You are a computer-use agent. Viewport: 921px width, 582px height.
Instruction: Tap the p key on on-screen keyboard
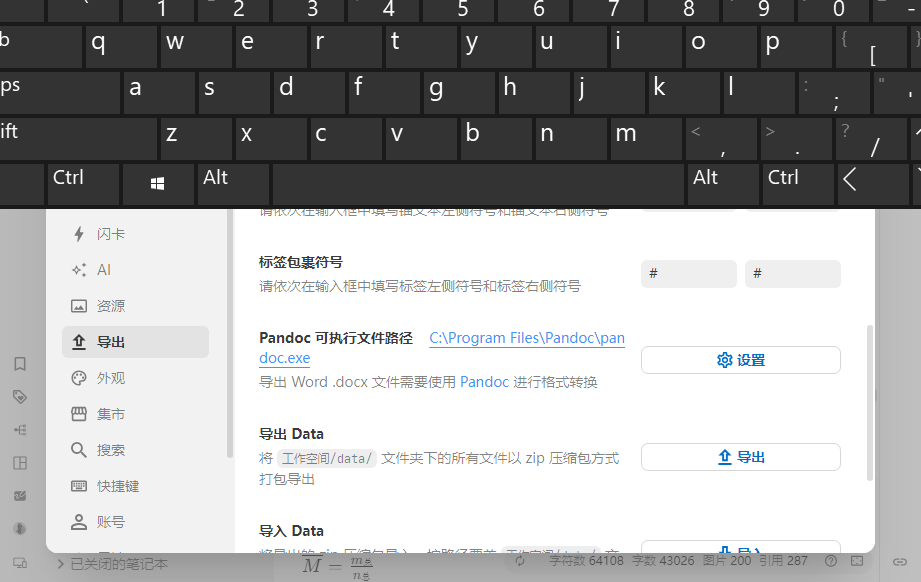click(796, 46)
